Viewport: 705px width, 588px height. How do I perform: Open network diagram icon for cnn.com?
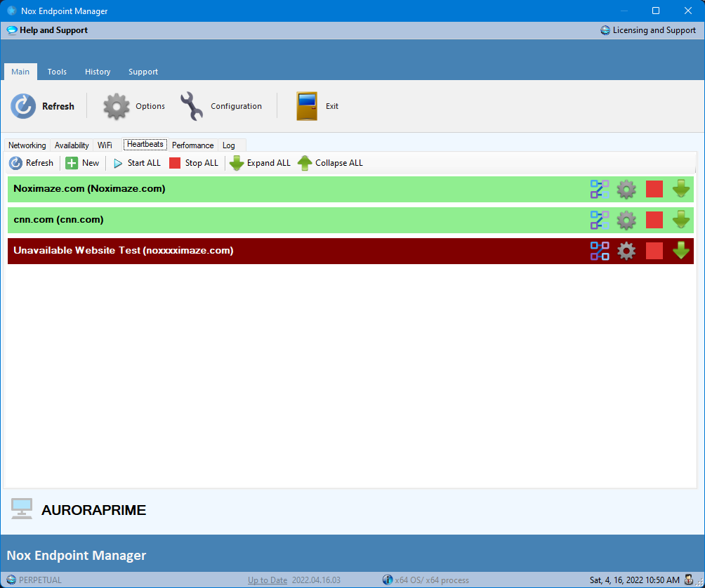pos(600,221)
